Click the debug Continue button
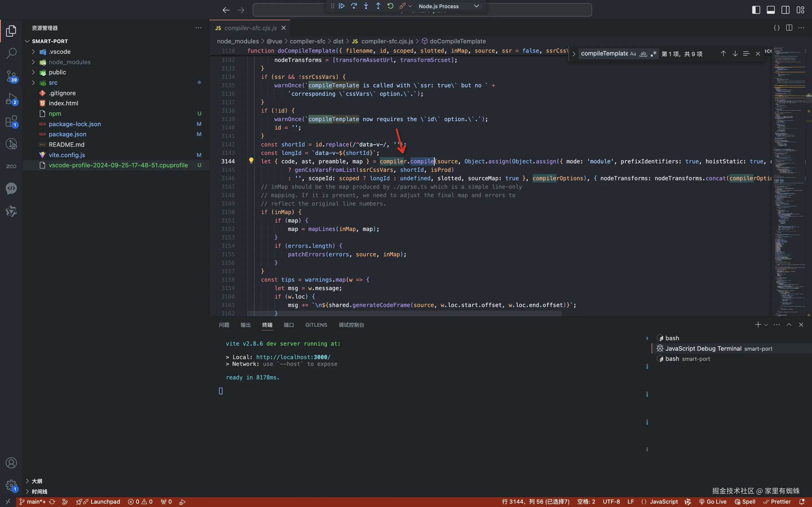 tap(342, 6)
